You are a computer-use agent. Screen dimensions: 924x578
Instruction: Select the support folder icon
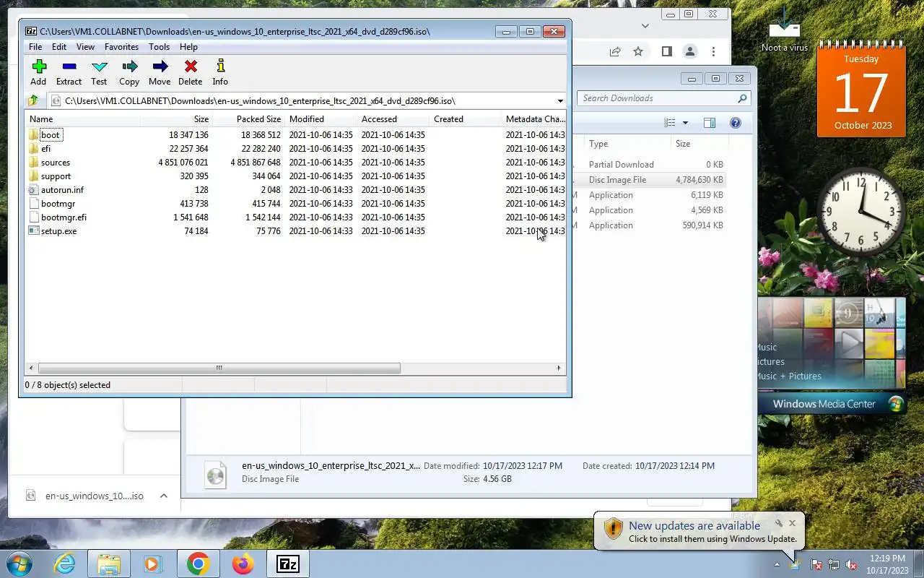click(33, 176)
